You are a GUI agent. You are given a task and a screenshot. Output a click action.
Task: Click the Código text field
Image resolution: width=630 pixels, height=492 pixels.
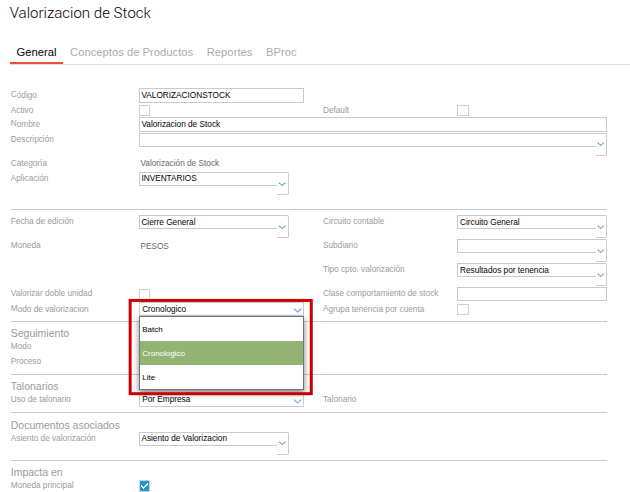pyautogui.click(x=221, y=95)
